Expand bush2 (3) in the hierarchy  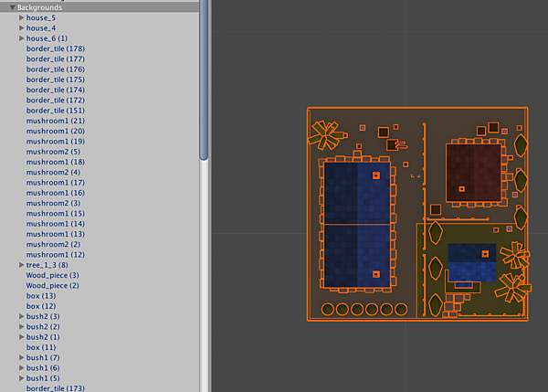point(21,316)
